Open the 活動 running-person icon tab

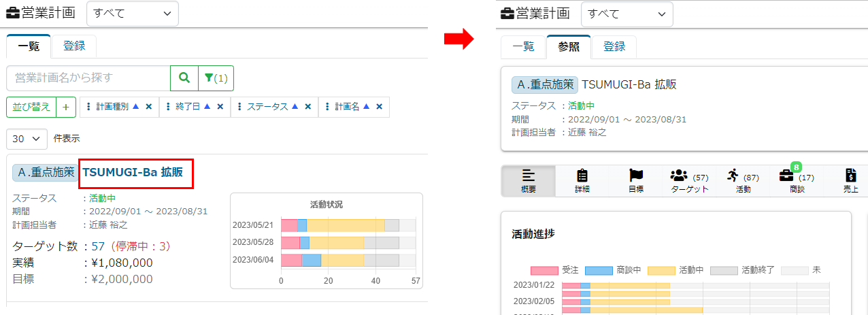(743, 181)
